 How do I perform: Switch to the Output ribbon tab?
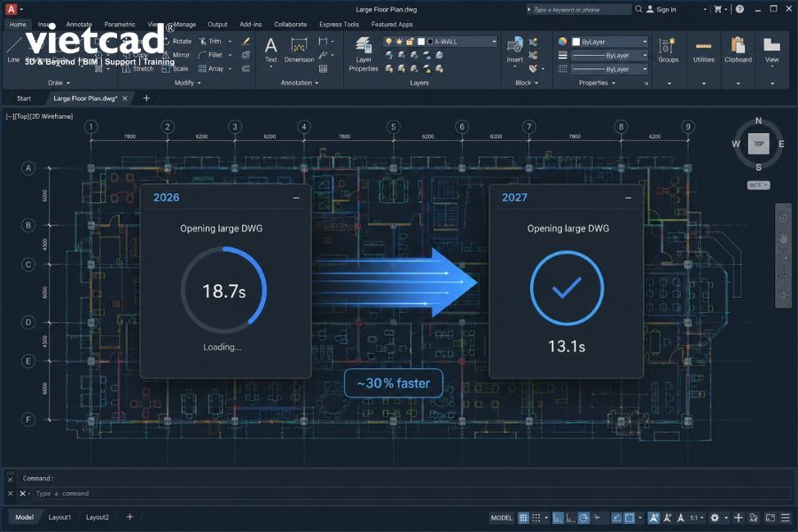click(x=217, y=25)
